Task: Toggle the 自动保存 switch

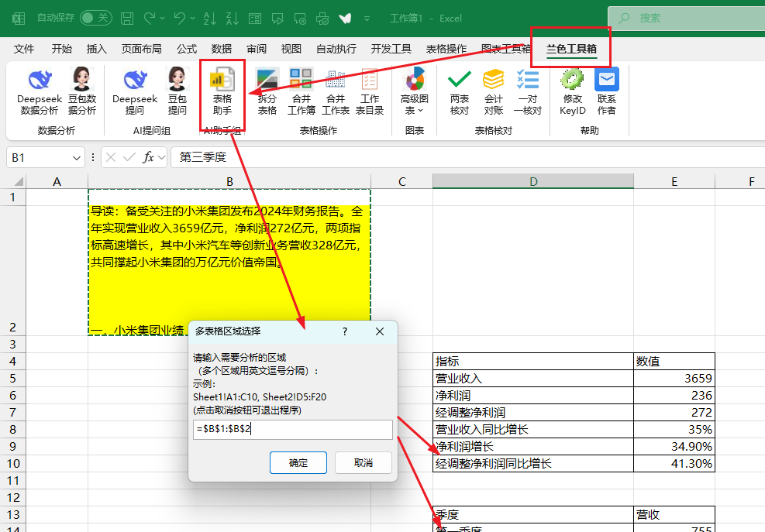Action: (96, 18)
